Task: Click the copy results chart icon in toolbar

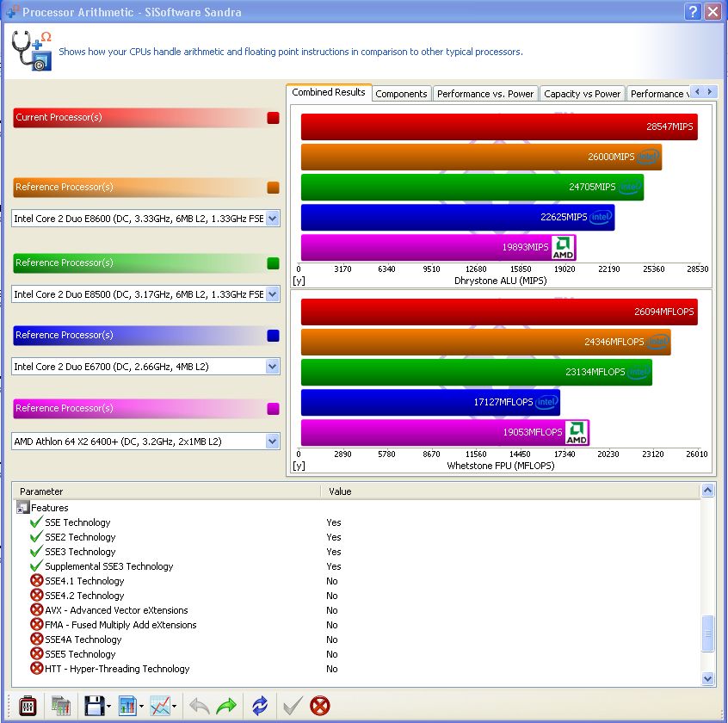Action: click(x=60, y=707)
